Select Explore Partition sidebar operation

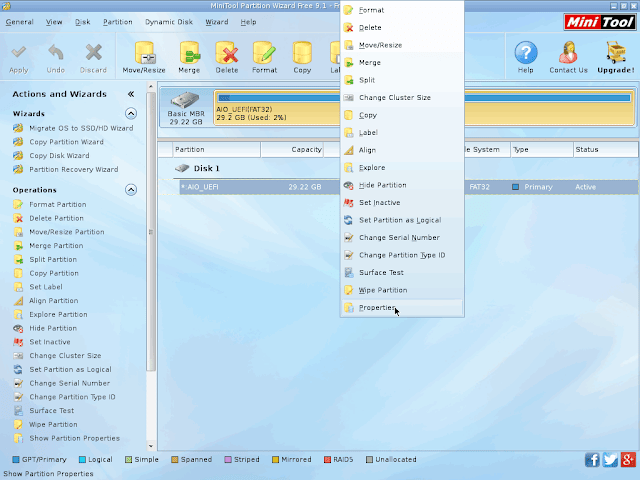[x=58, y=315]
